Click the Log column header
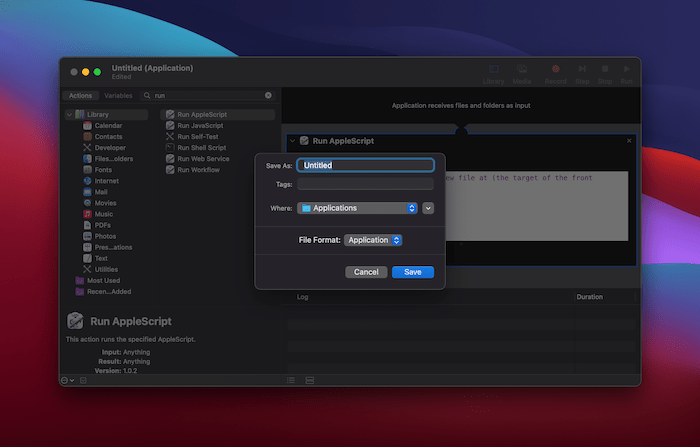 tap(302, 297)
